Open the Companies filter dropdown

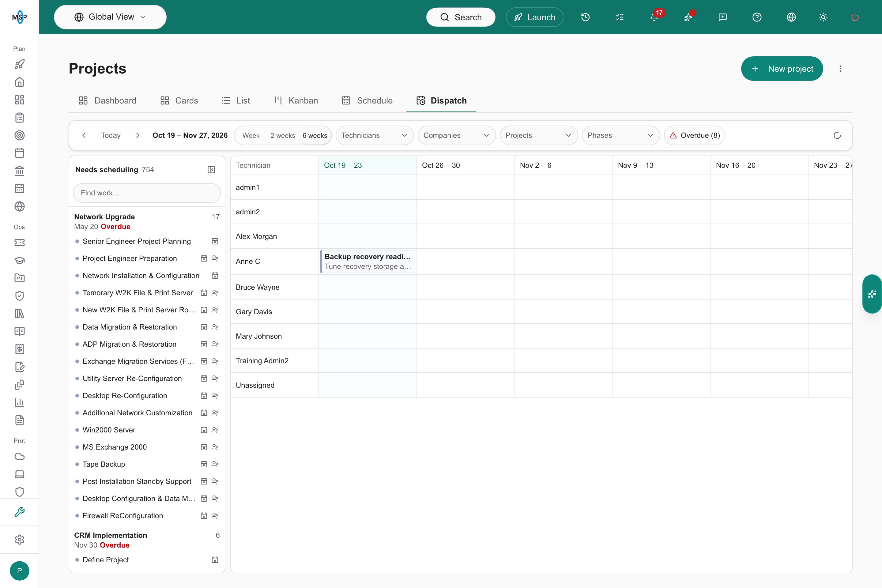[457, 135]
